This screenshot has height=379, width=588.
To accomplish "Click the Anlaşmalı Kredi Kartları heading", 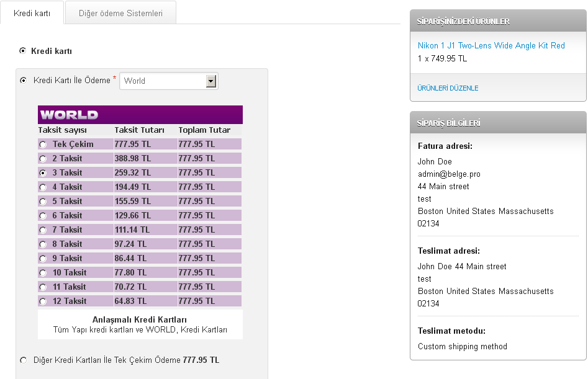I will pyautogui.click(x=140, y=319).
